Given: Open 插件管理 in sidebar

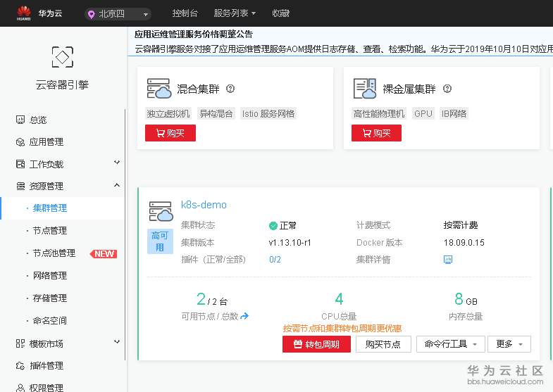Looking at the screenshot, I should click(x=46, y=366).
